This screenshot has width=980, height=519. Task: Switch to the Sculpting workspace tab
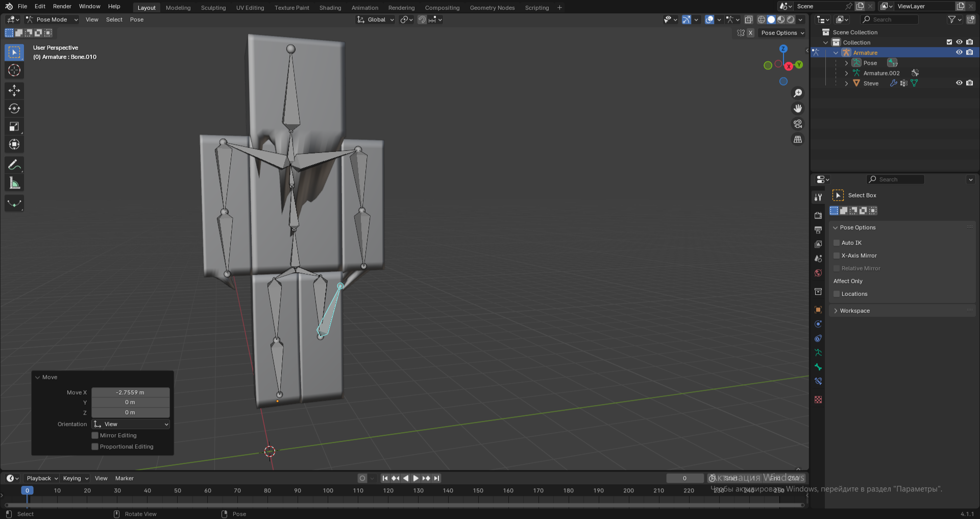213,8
